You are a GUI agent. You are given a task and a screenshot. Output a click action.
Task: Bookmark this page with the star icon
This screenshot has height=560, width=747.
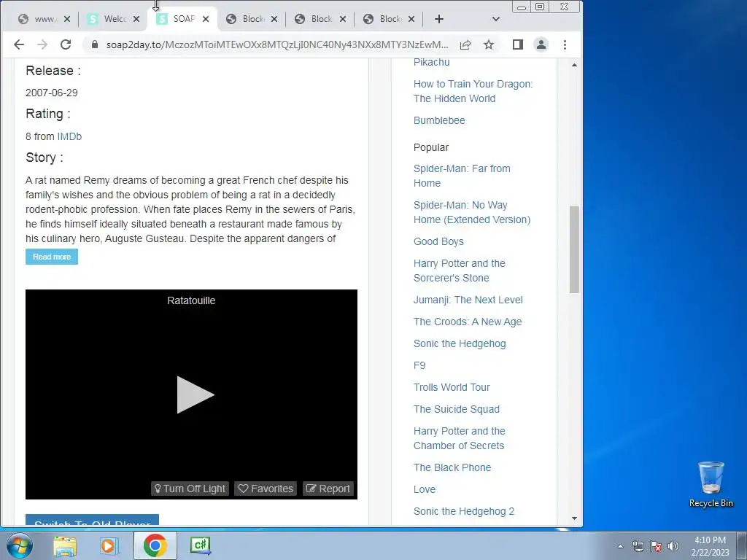point(489,44)
